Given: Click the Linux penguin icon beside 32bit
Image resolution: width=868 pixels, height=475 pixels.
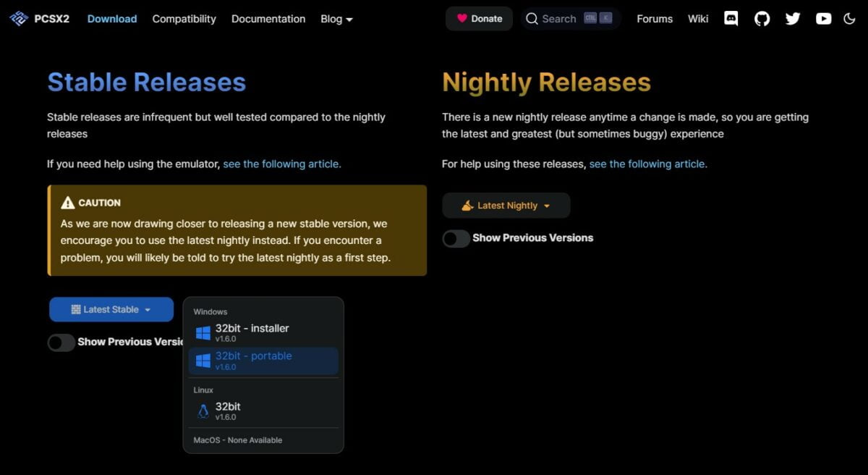Looking at the screenshot, I should click(203, 411).
